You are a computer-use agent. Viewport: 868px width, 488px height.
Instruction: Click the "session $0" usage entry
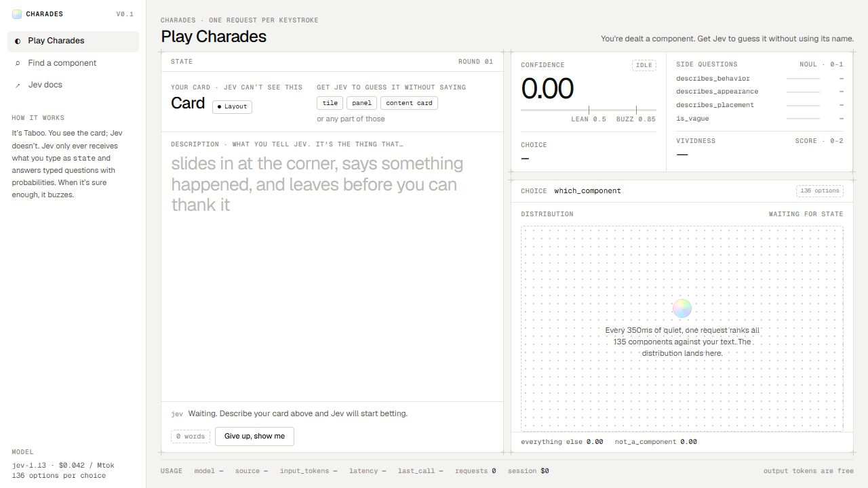click(x=528, y=471)
